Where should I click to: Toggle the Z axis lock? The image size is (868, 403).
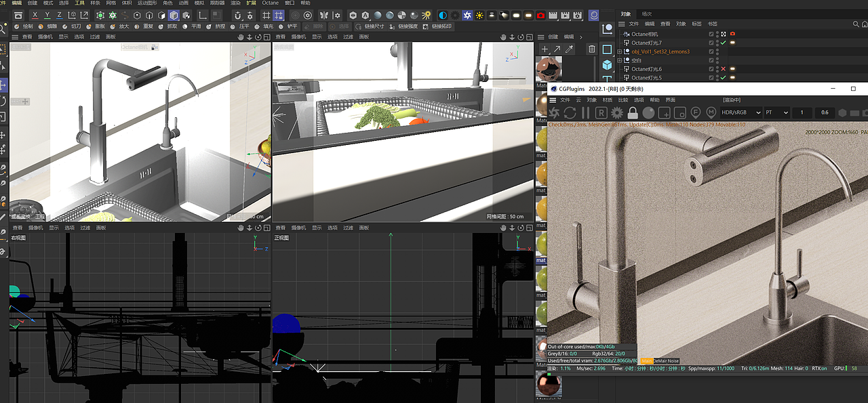tap(60, 15)
